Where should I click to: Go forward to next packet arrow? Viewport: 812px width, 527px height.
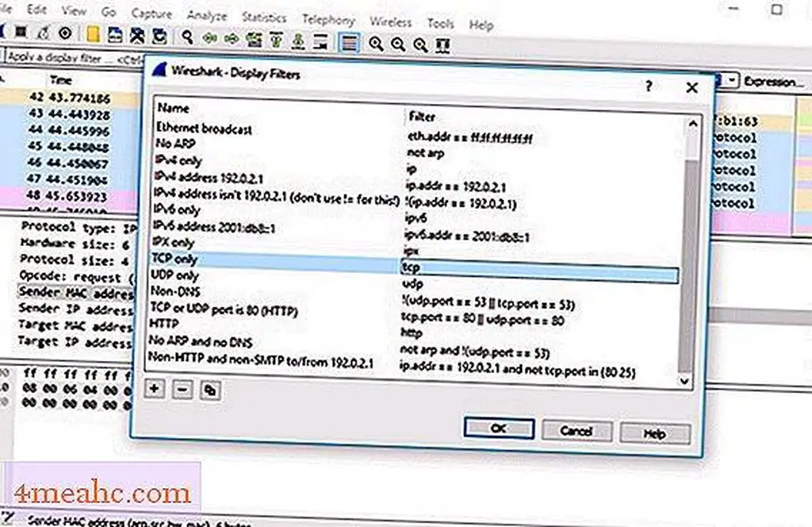232,38
